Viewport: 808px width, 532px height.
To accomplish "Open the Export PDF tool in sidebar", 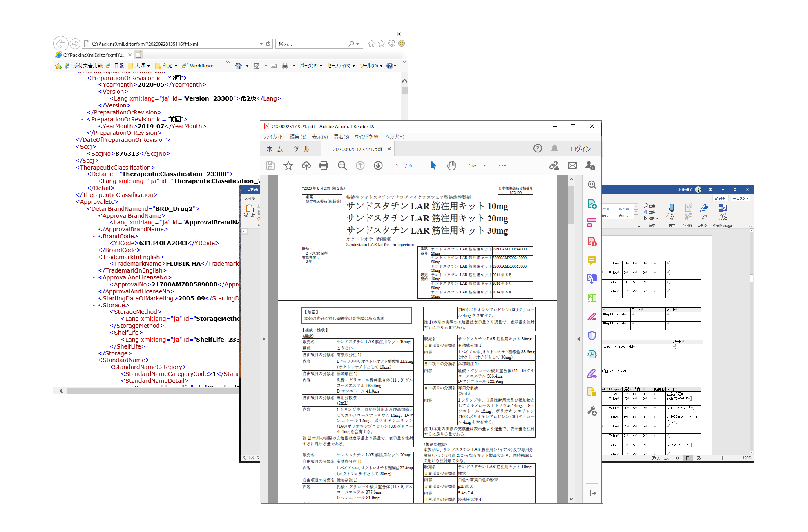I will [592, 204].
